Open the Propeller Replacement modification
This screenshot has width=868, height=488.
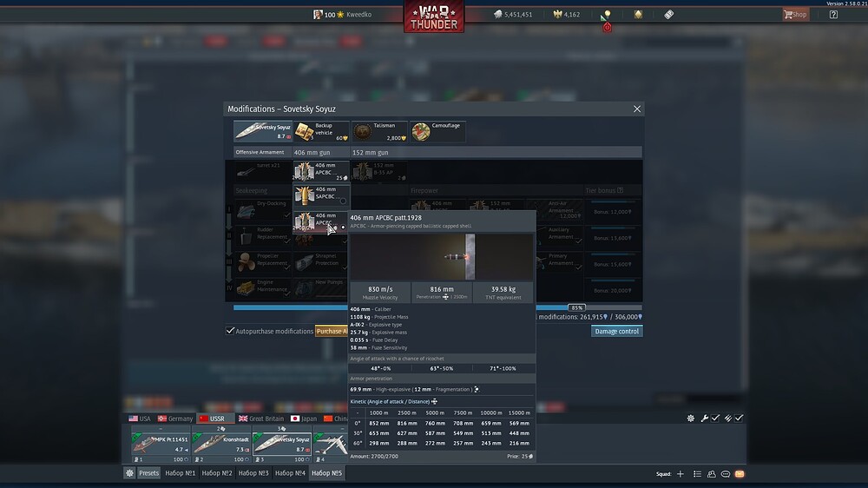pyautogui.click(x=263, y=262)
